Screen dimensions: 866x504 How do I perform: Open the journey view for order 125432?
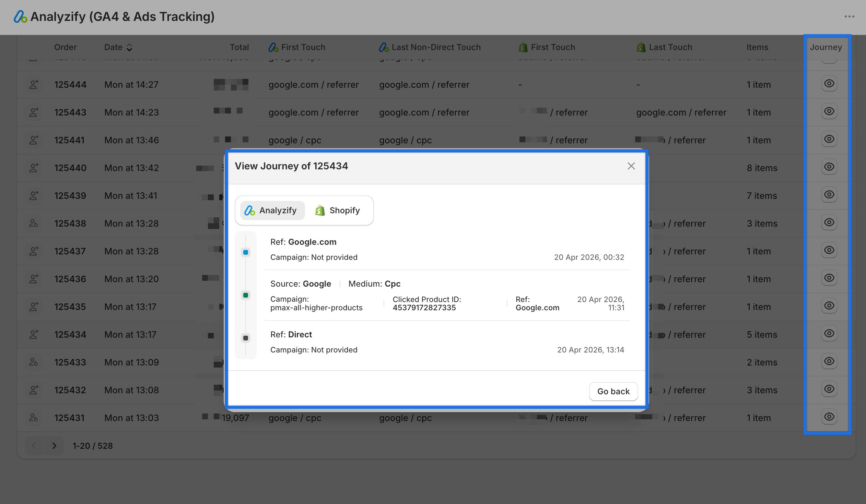[829, 389]
